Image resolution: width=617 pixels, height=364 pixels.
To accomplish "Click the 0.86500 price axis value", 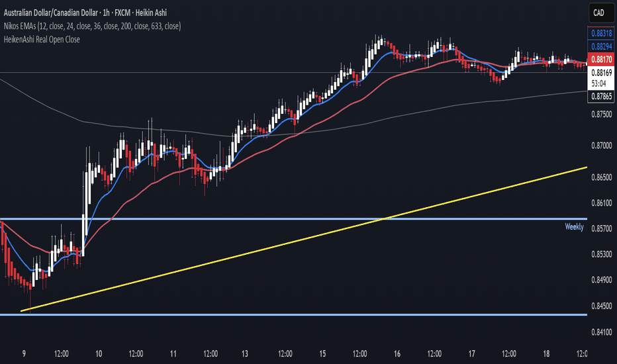I will tap(602, 177).
